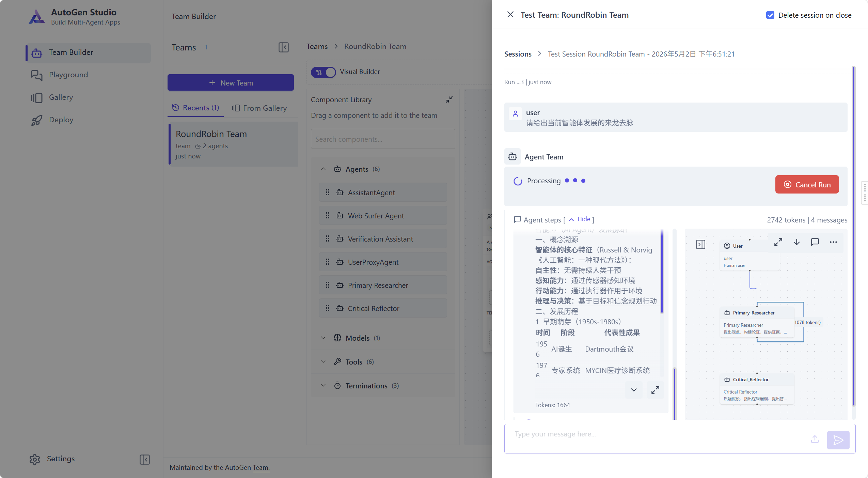Grab the AssistantAgent drag handle
Viewport: 868px width, 478px height.
tap(328, 192)
